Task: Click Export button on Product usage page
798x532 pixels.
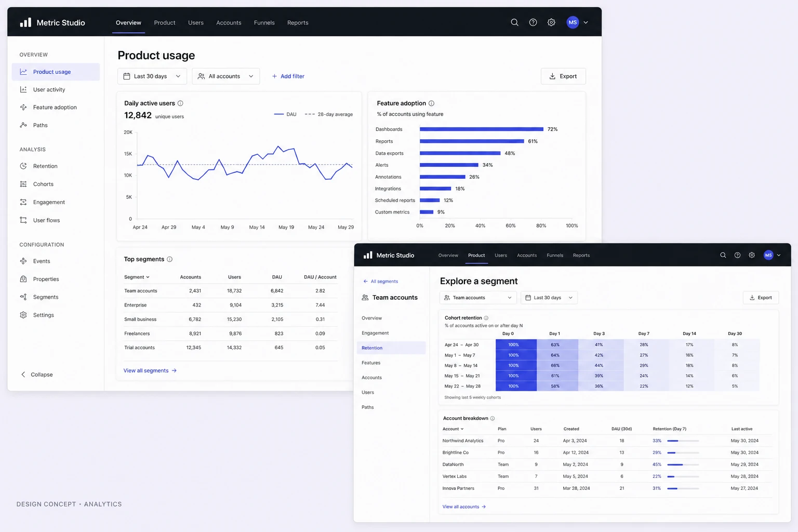Action: (x=563, y=76)
